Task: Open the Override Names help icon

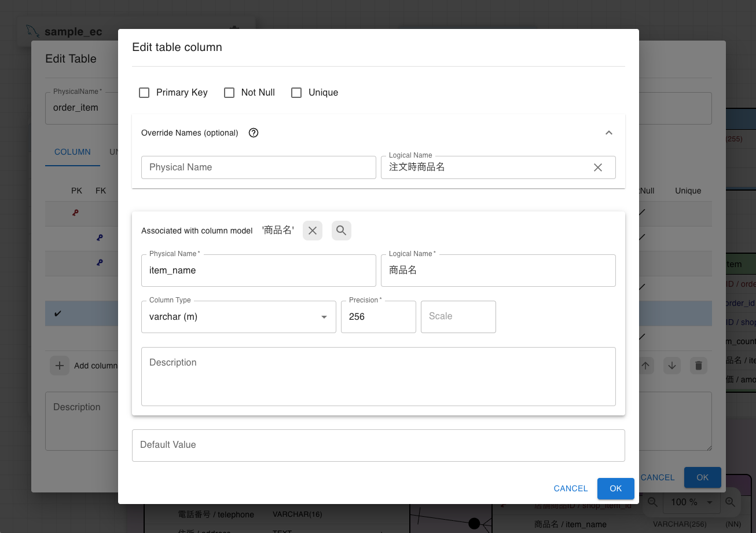Action: [x=254, y=133]
